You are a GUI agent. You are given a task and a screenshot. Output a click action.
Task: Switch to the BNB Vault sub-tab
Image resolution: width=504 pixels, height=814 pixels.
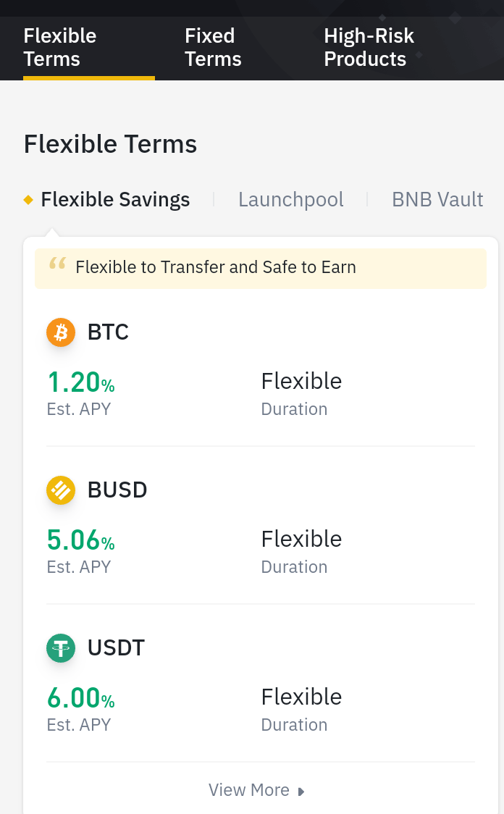point(437,199)
